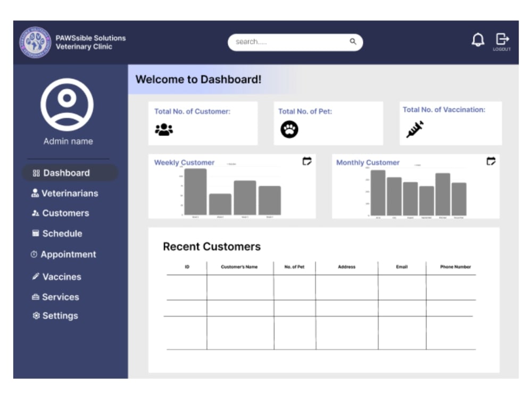Image resolution: width=532 pixels, height=399 pixels.
Task: Click the Services briefcase icon
Action: pos(35,297)
